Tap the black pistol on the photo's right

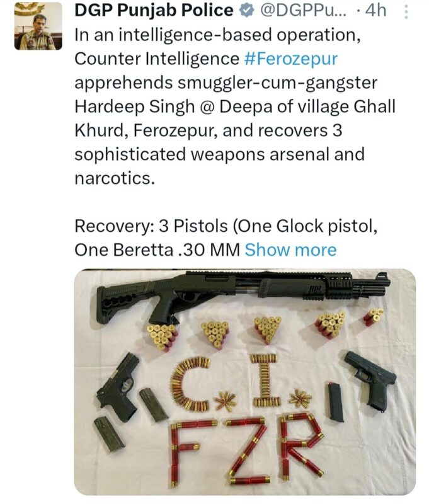[x=370, y=381]
